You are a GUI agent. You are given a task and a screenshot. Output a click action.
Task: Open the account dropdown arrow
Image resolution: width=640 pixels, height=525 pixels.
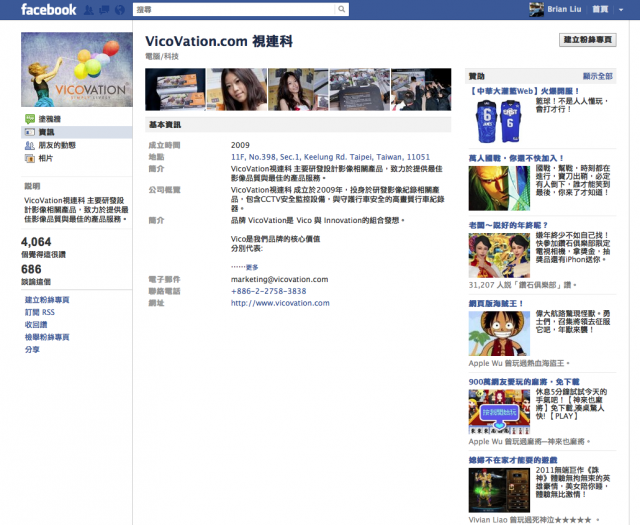tap(621, 10)
